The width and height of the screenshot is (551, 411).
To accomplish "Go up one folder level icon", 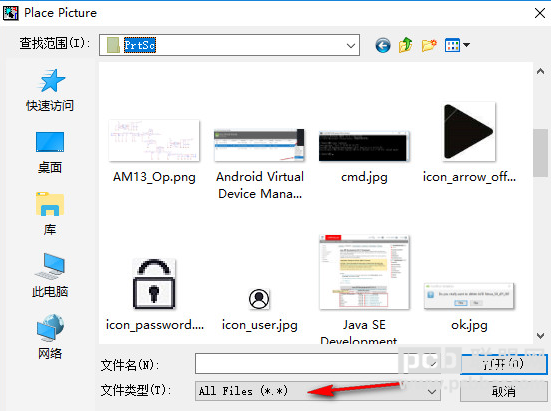I will click(x=406, y=45).
